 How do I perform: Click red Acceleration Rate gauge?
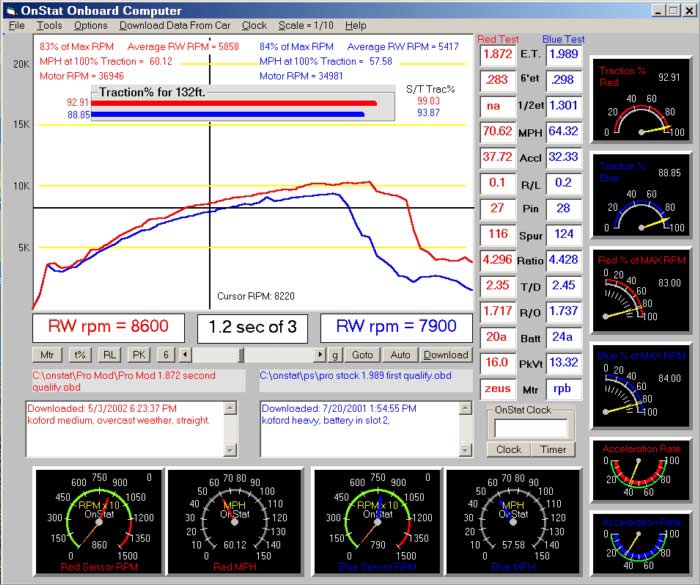click(641, 471)
